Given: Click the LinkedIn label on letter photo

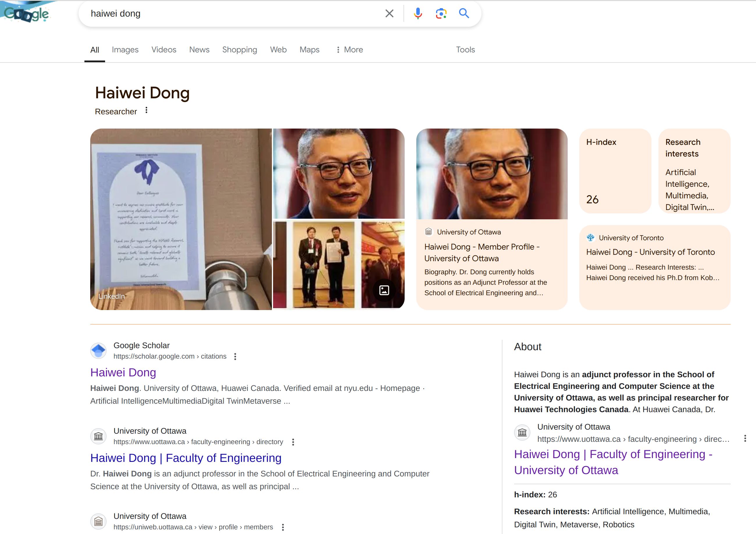Looking at the screenshot, I should point(111,296).
